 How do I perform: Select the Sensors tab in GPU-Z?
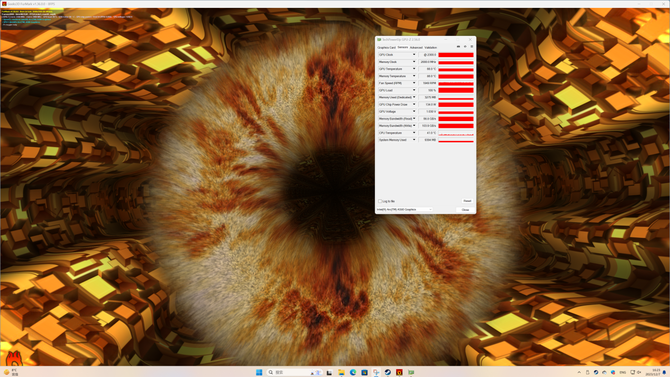(x=403, y=47)
